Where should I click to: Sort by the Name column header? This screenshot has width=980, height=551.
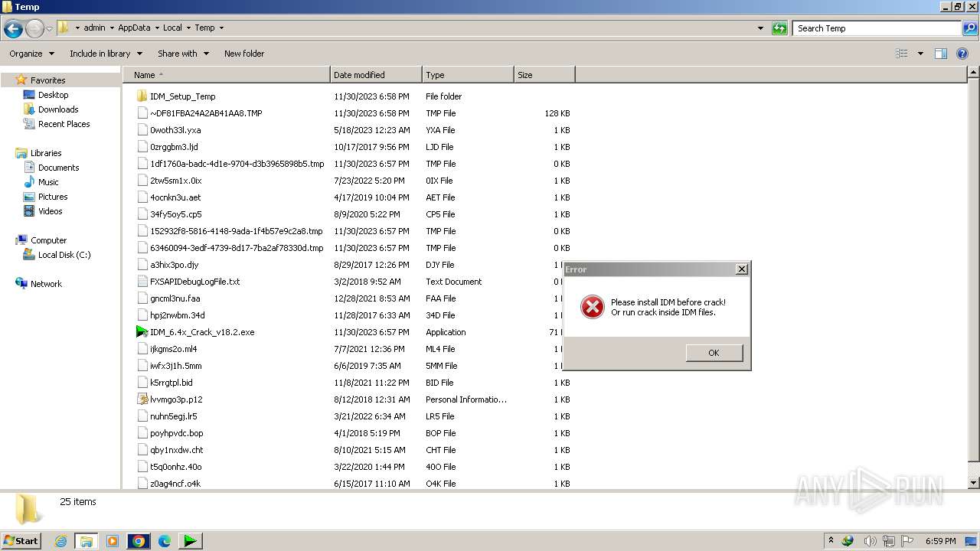227,75
